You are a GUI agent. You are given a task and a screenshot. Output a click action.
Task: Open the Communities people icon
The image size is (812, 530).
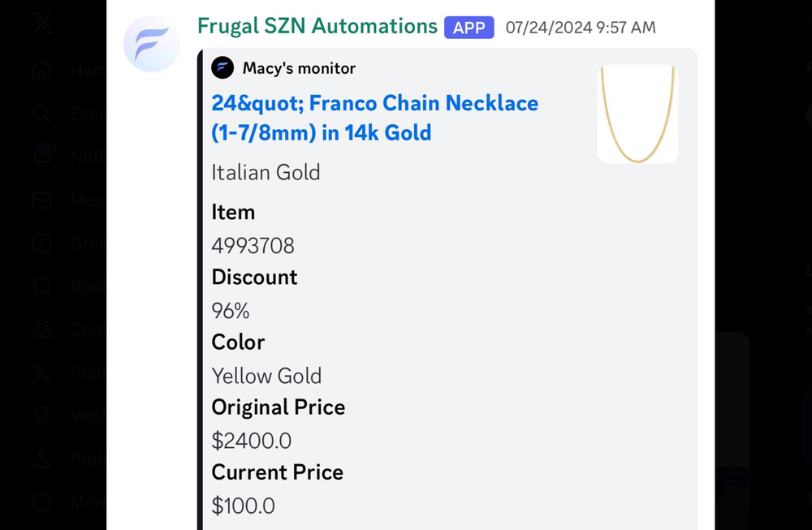click(x=41, y=329)
